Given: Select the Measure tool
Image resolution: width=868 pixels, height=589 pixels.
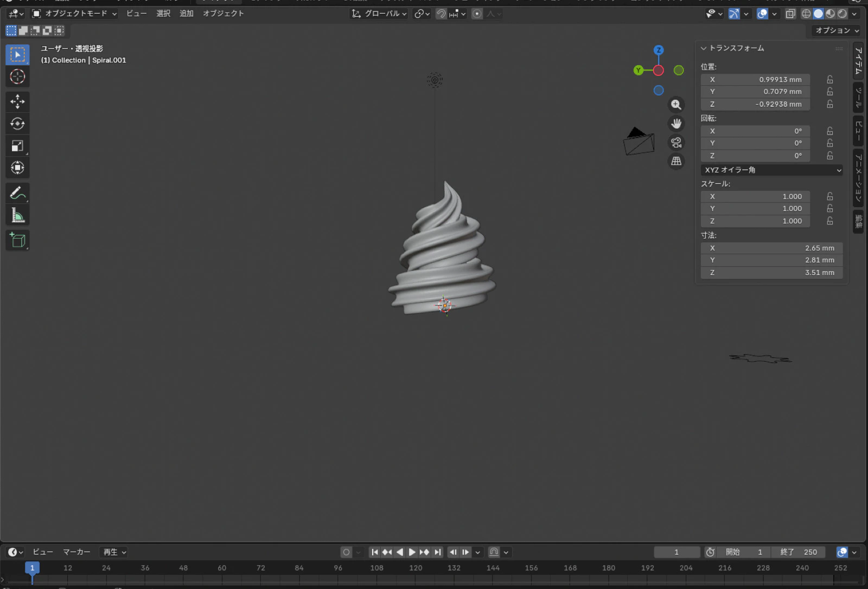Looking at the screenshot, I should [x=17, y=215].
